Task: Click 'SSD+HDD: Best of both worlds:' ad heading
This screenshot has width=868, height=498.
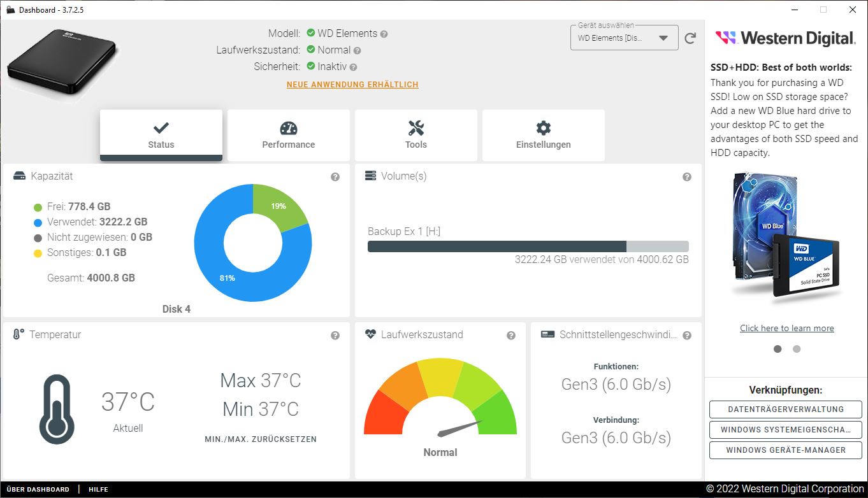Action: pos(781,68)
